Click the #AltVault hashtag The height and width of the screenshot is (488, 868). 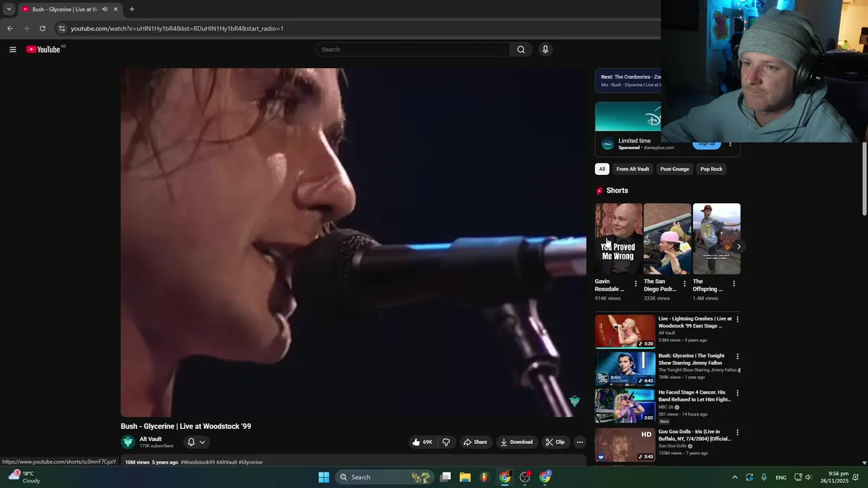tap(226, 462)
